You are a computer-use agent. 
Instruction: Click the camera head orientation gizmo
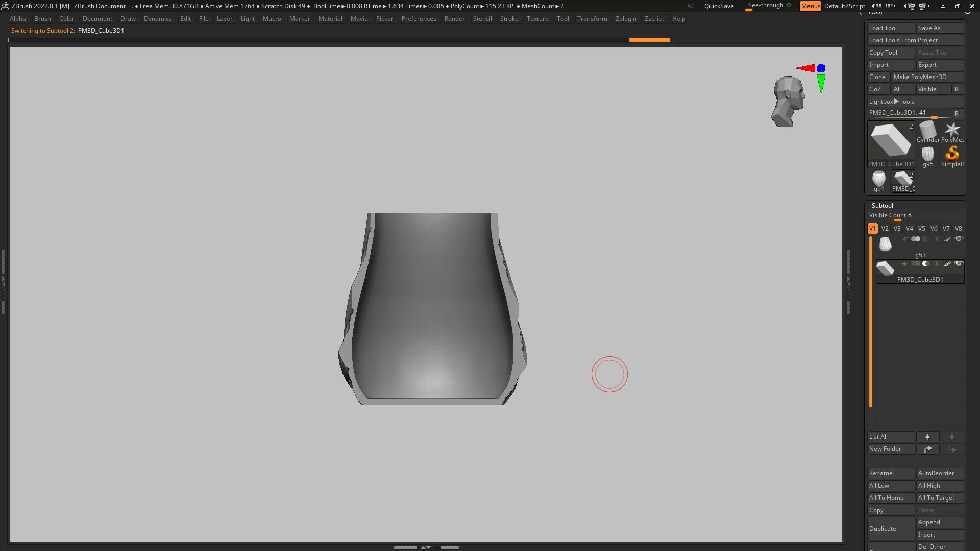click(788, 102)
